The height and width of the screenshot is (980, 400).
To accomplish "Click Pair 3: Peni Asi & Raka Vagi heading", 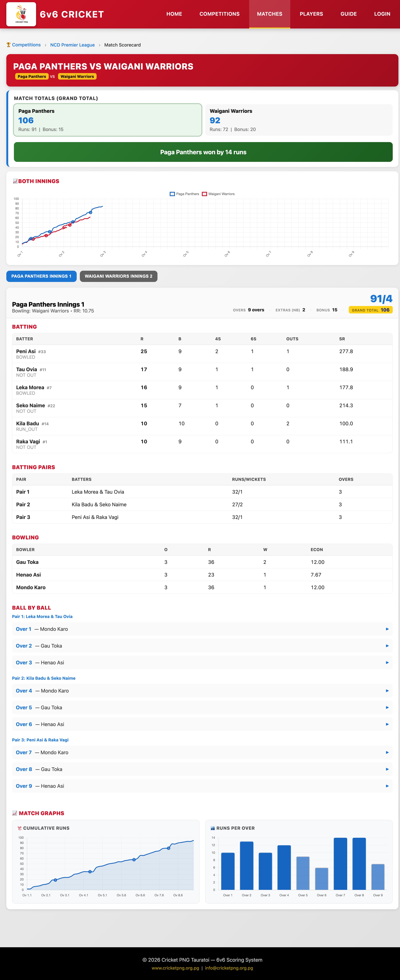I will (x=40, y=740).
